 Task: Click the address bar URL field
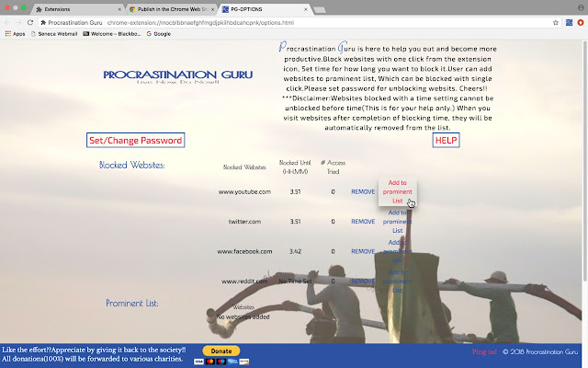click(294, 22)
